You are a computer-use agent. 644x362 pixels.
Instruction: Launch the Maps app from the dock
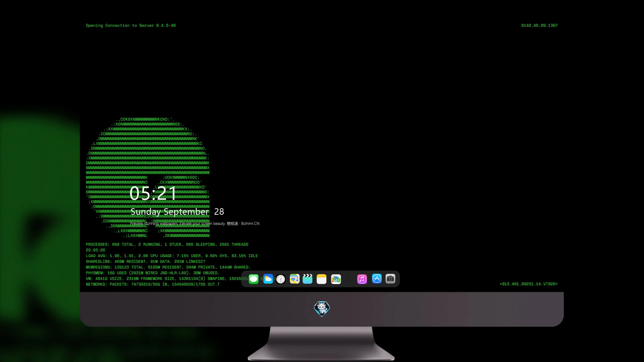[x=294, y=279]
